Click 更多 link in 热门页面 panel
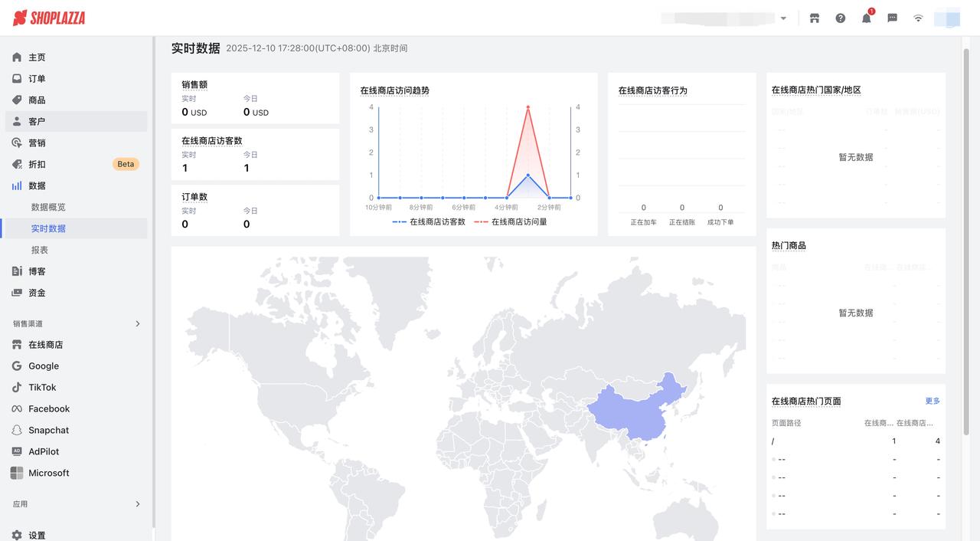This screenshot has height=541, width=980. (x=932, y=401)
